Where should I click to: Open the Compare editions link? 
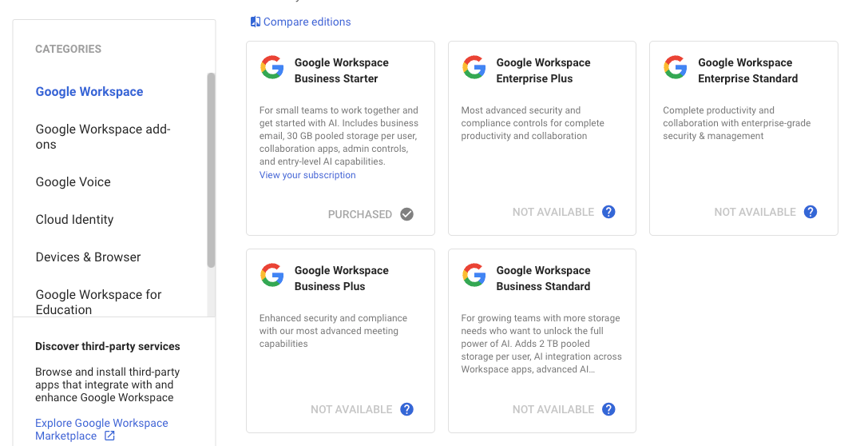(307, 22)
